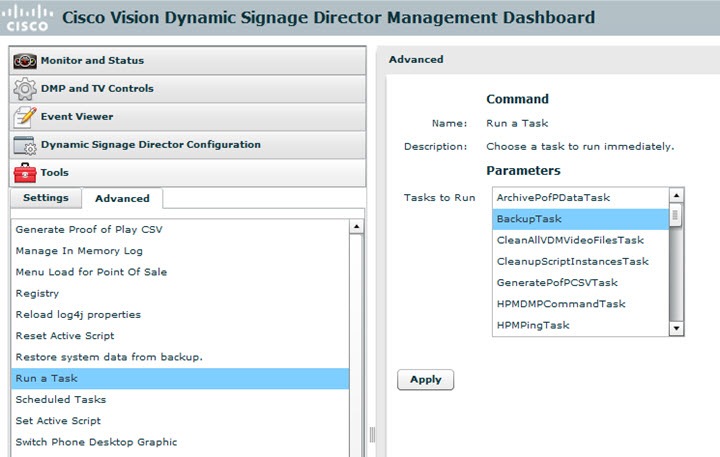Select HPMPingTask from the list

point(533,325)
